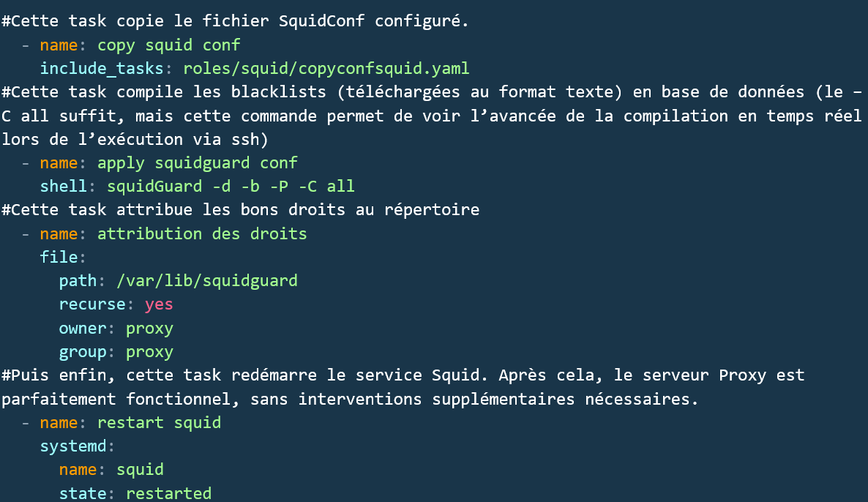Click the recurse key

pyautogui.click(x=91, y=304)
